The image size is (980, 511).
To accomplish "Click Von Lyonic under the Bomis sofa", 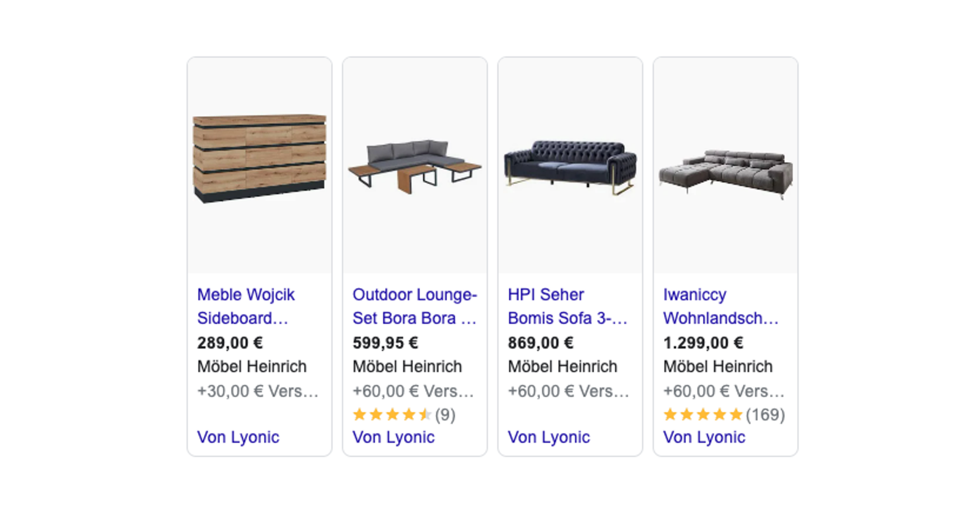I will click(549, 437).
